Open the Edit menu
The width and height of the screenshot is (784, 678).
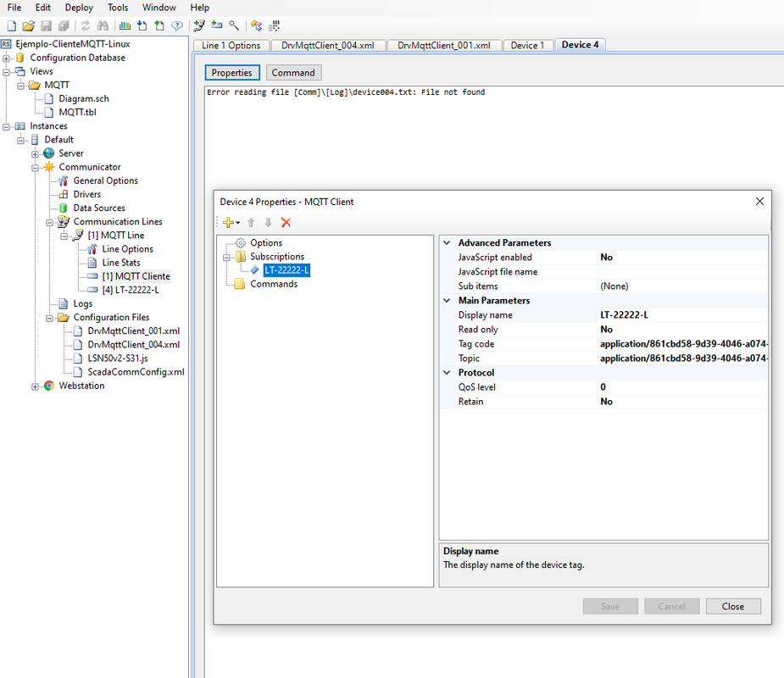tap(43, 8)
